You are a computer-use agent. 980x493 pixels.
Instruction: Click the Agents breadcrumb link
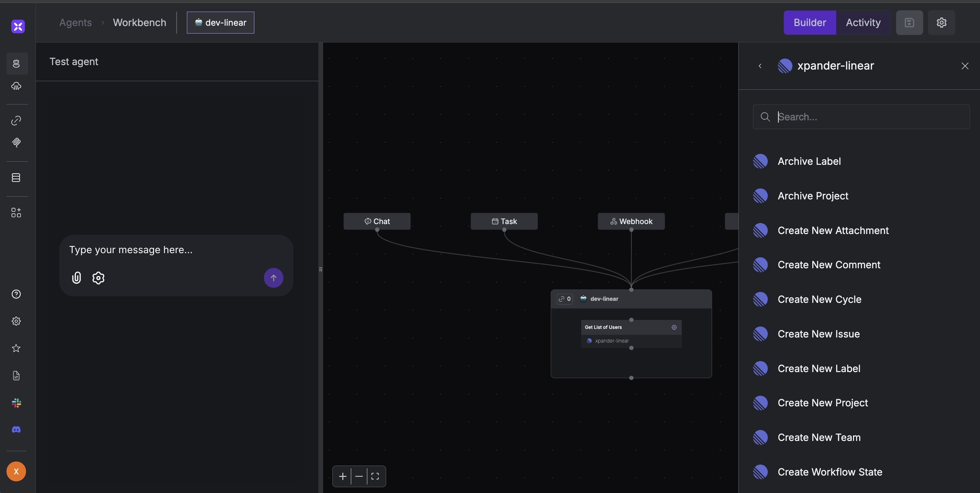coord(75,23)
